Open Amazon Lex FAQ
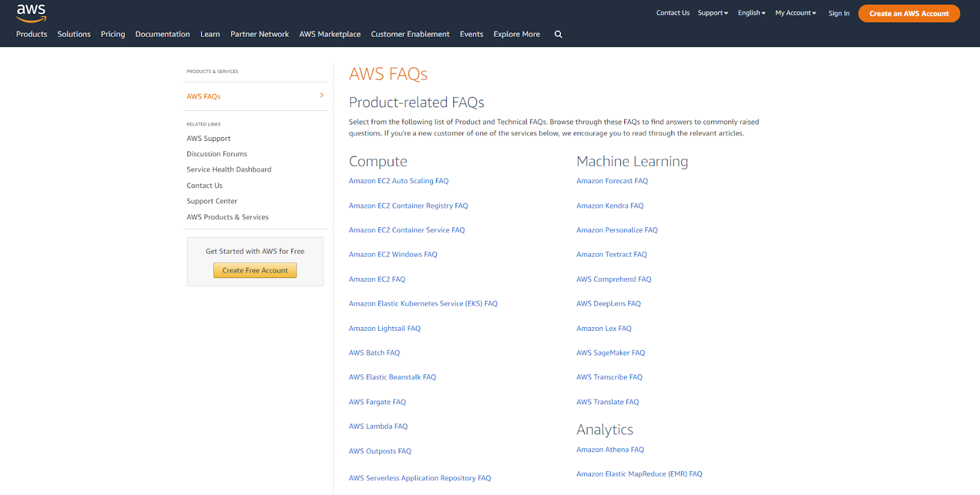 604,328
